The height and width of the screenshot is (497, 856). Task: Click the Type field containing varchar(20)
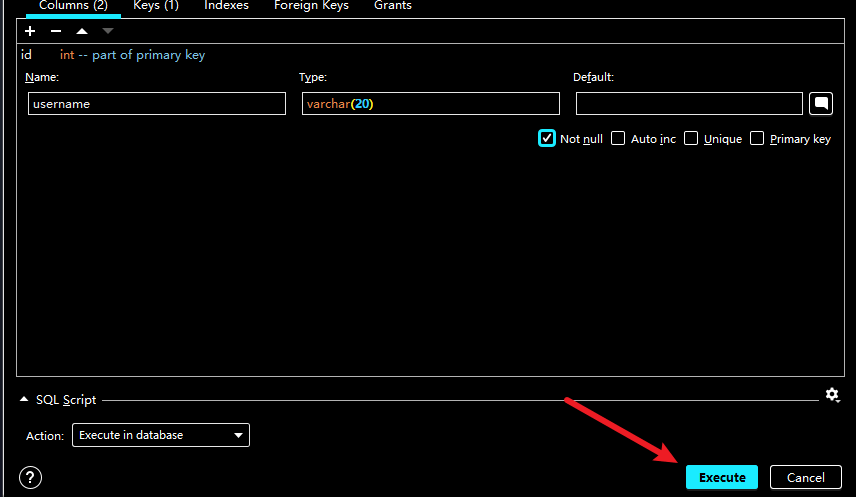430,104
